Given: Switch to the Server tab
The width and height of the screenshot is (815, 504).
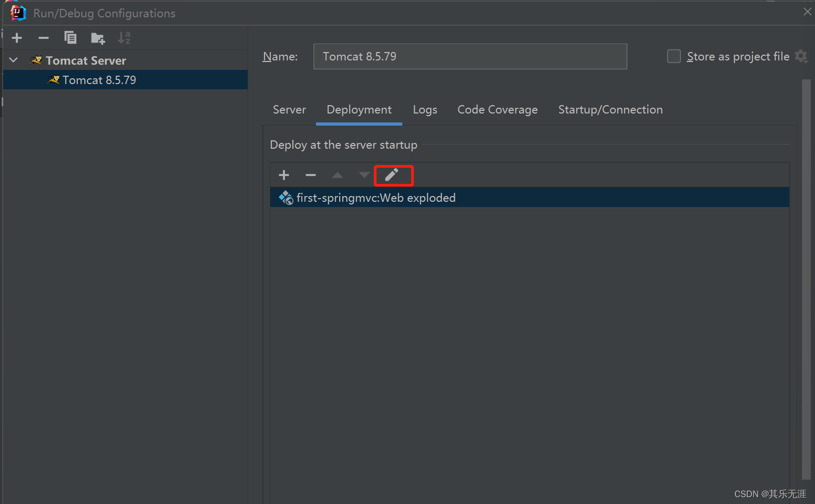Looking at the screenshot, I should [289, 109].
